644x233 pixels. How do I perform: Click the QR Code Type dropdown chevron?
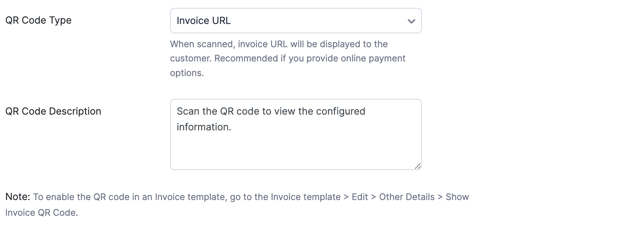pos(411,21)
